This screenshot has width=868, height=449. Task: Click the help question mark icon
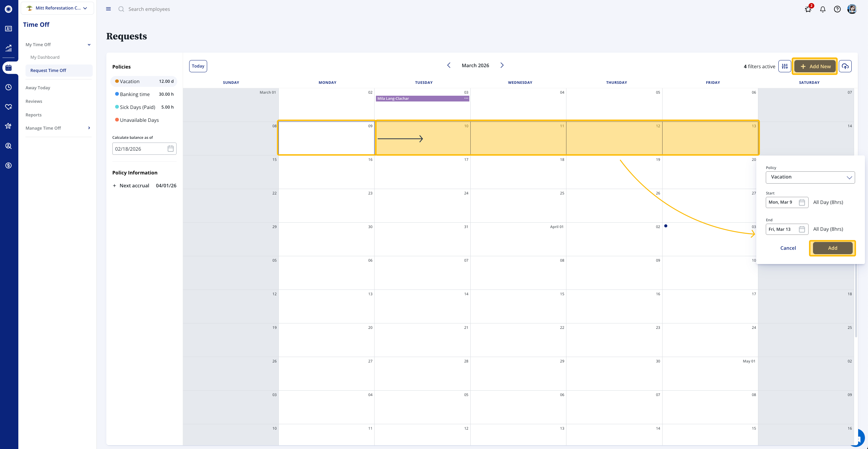(x=837, y=10)
